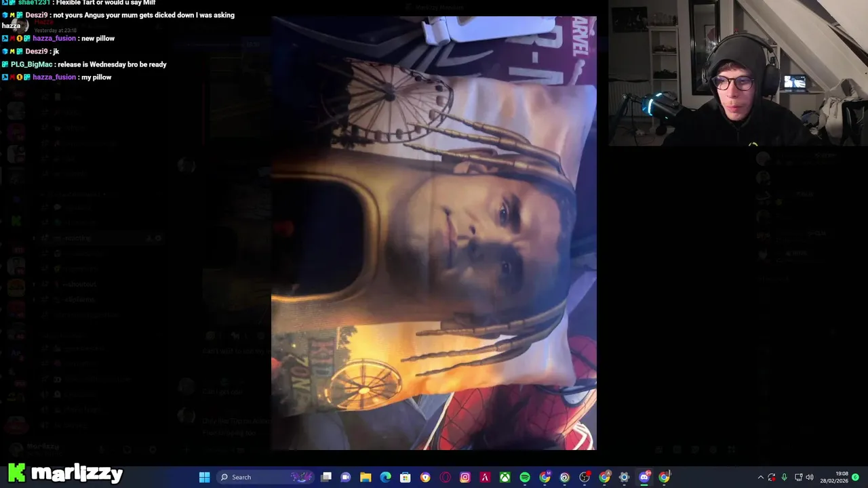Image resolution: width=868 pixels, height=488 pixels.
Task: Open File Explorer from the taskbar
Action: pyautogui.click(x=366, y=477)
